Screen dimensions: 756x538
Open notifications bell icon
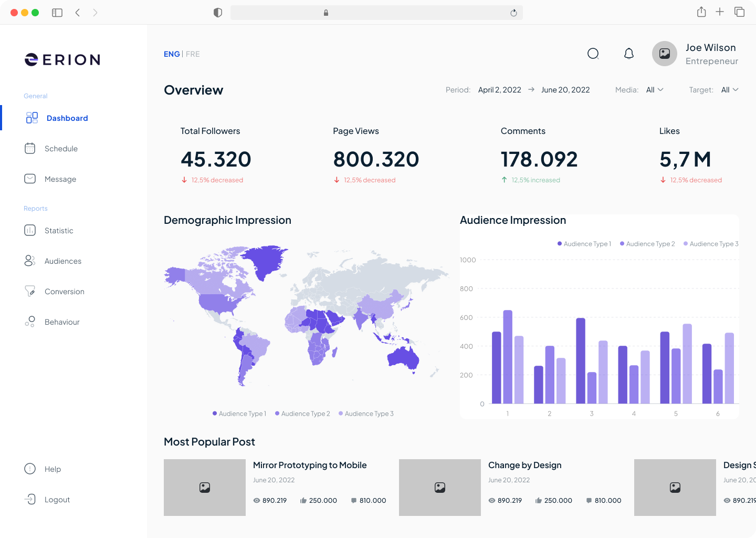coord(629,54)
